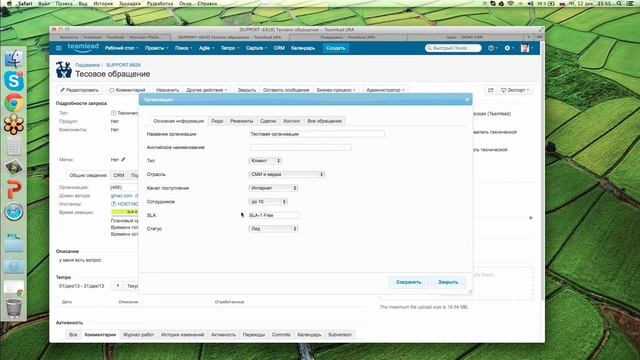The height and width of the screenshot is (360, 640).
Task: Click the share issue icon button
Action: [491, 90]
